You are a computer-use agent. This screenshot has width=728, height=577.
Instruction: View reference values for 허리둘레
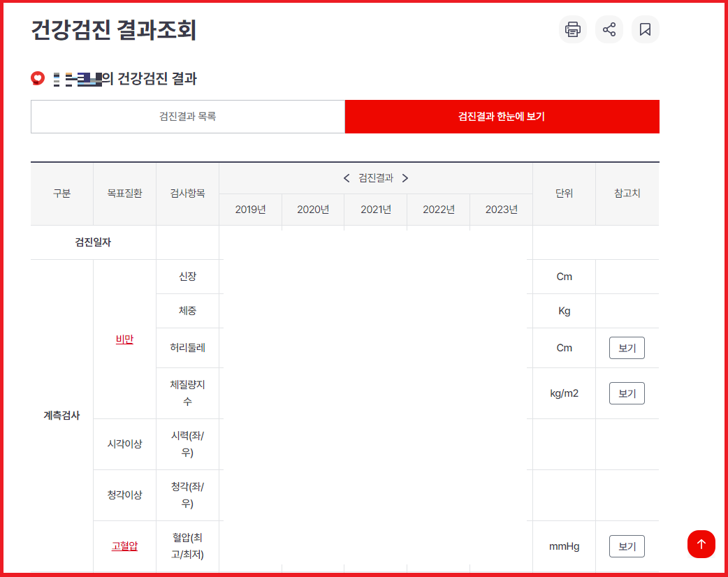point(626,348)
